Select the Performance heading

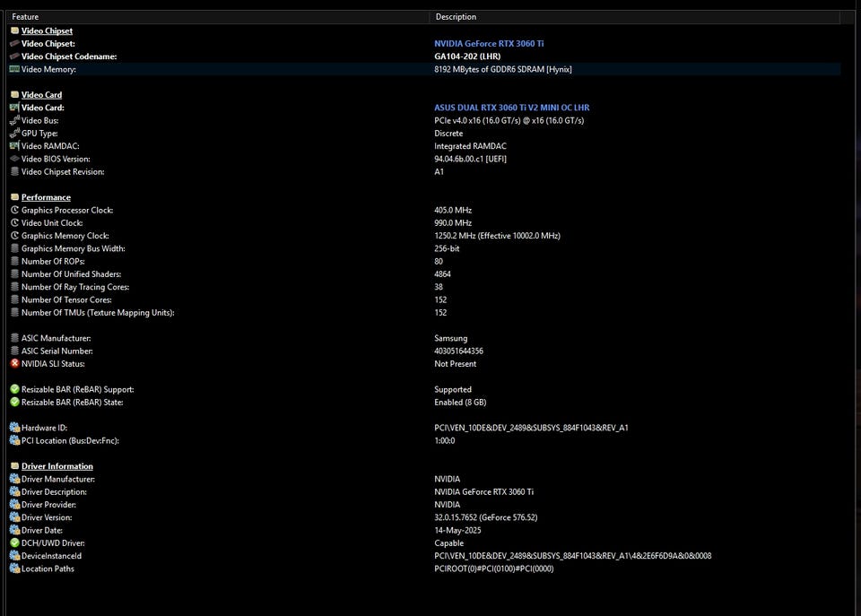(46, 197)
